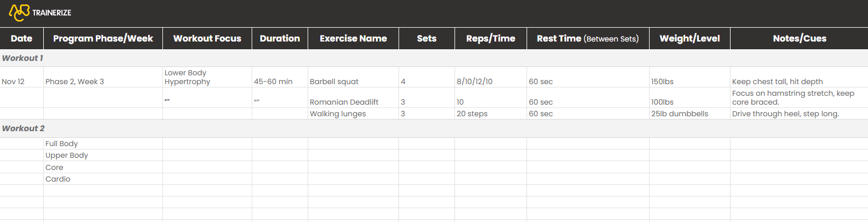
Task: Select the Sets header cell
Action: click(x=427, y=38)
